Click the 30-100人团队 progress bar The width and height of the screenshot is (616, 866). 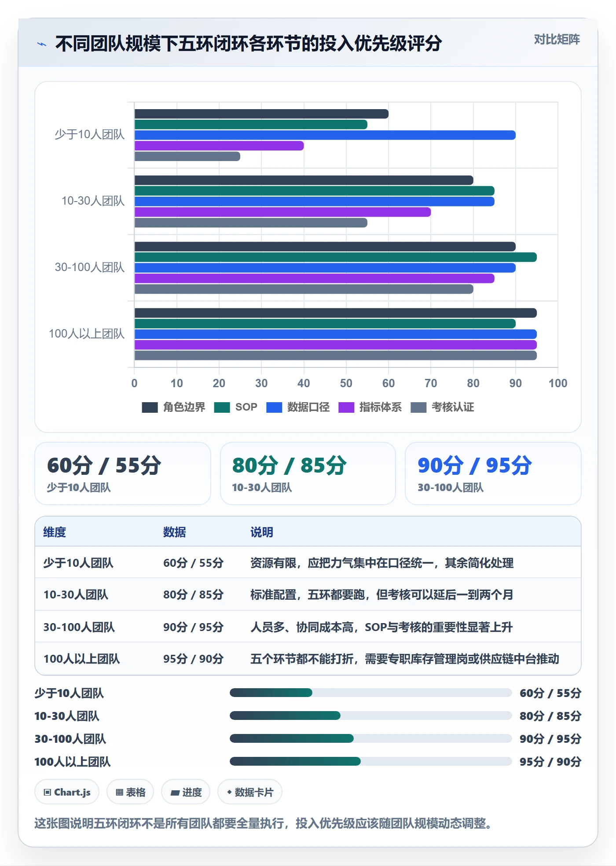point(370,738)
